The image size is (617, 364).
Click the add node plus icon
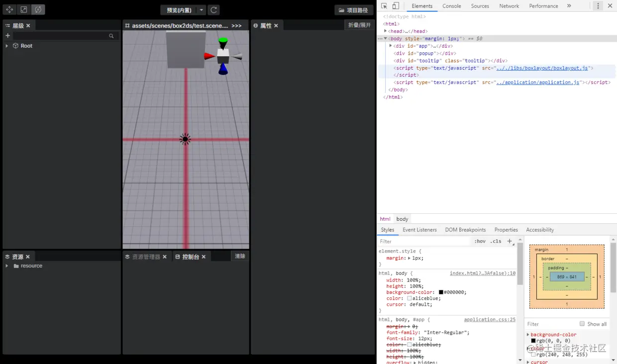tap(7, 36)
